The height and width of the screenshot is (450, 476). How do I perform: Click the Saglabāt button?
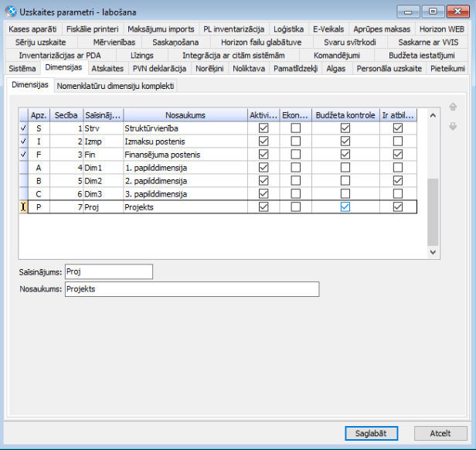[x=371, y=433]
